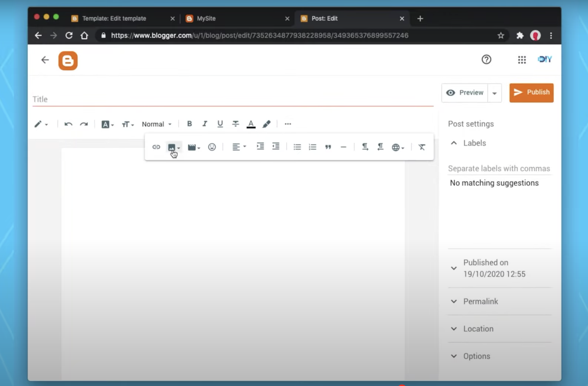588x386 pixels.
Task: Select the Normal paragraph style dropdown
Action: click(x=156, y=124)
